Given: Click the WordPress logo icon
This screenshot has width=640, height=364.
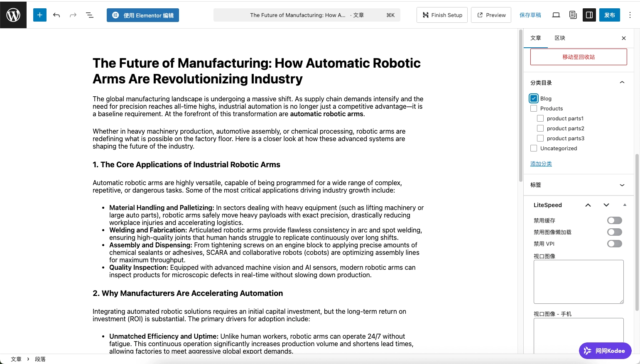Looking at the screenshot, I should [x=13, y=15].
